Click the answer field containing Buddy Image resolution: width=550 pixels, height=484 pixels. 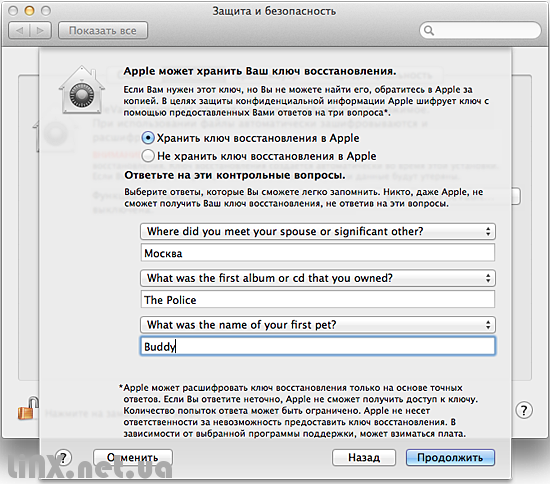[x=317, y=346]
